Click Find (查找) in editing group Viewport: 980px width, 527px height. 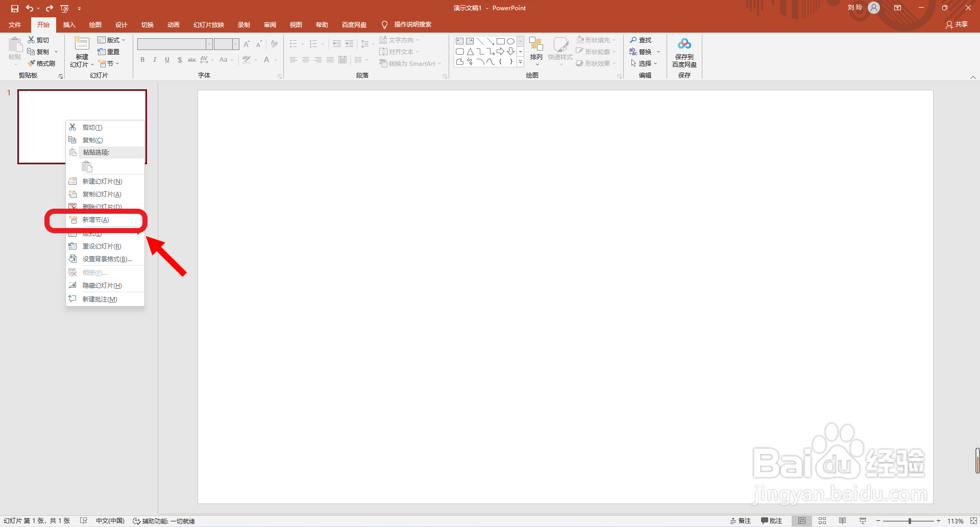(x=641, y=40)
